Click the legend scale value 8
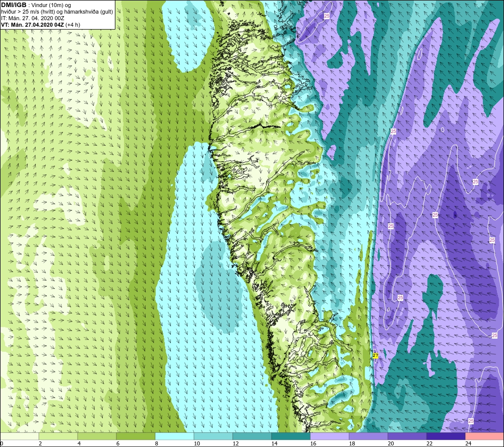The width and height of the screenshot is (504, 447). click(157, 443)
